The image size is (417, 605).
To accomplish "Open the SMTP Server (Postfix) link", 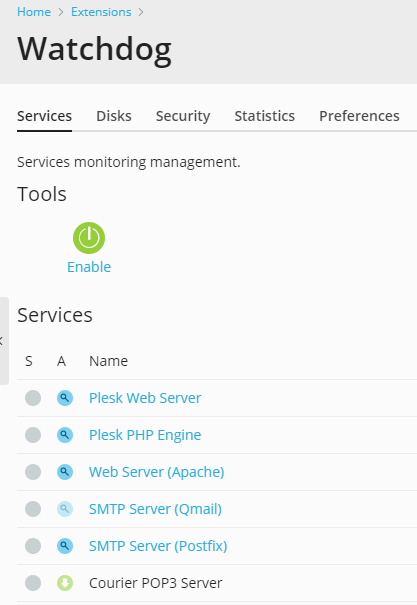I will pos(158,546).
